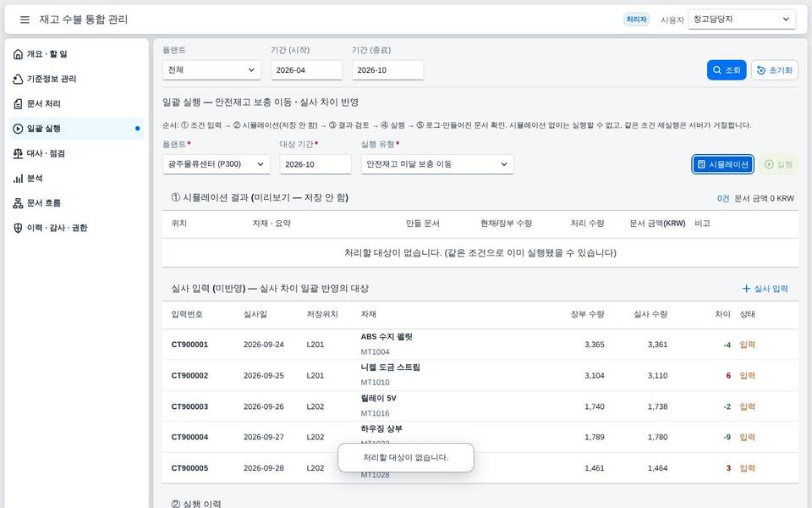Open 개요 · 할 일 menu
Viewport: 812px width, 508px height.
(x=76, y=54)
